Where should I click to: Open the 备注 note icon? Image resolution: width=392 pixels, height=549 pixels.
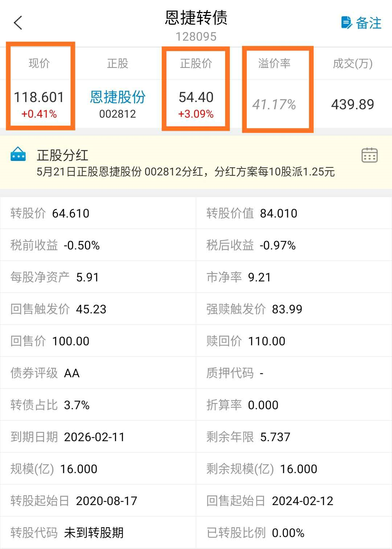pos(347,23)
